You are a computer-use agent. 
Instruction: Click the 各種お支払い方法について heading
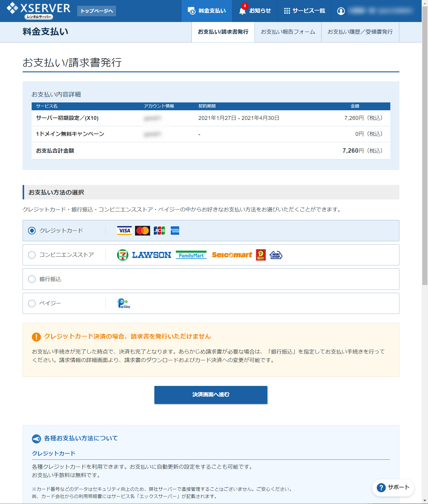click(x=81, y=438)
